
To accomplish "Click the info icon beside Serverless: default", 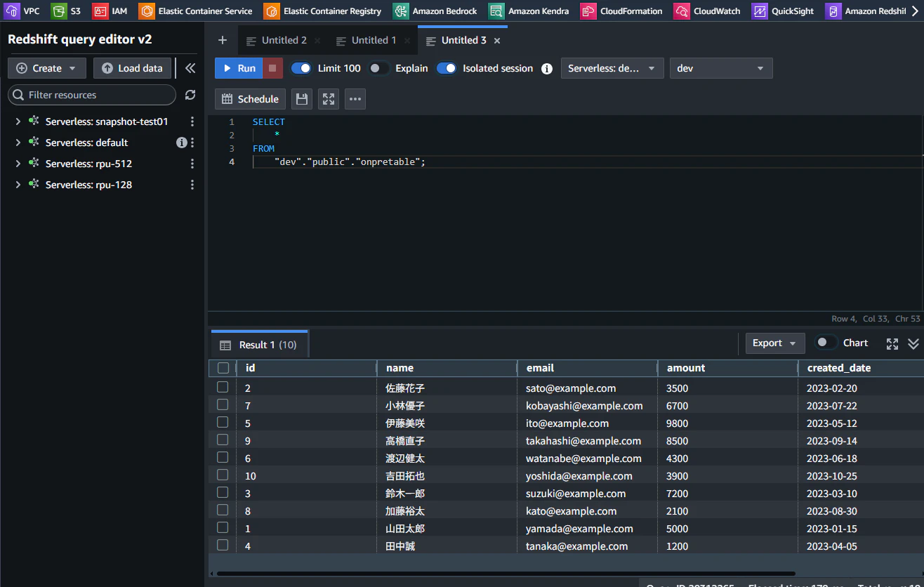I will [x=181, y=143].
